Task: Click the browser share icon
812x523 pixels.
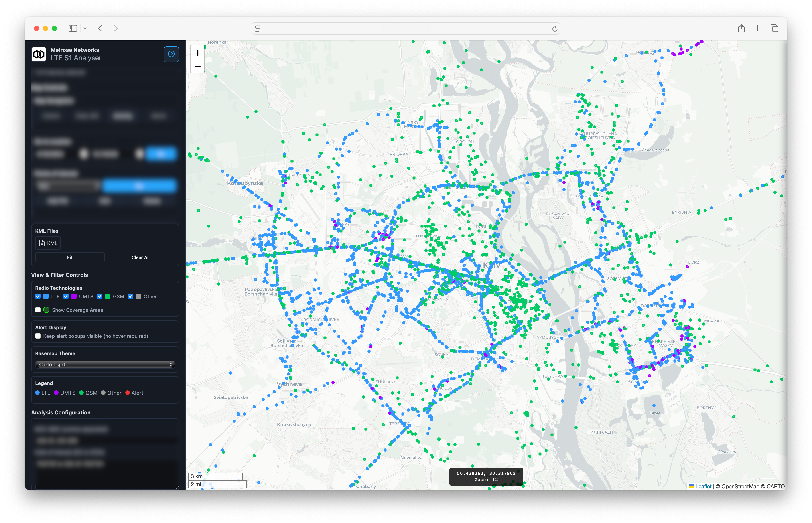Action: tap(741, 28)
